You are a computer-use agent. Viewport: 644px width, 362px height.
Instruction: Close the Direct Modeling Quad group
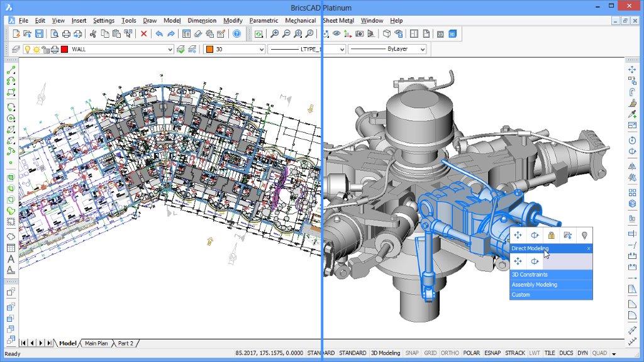click(589, 248)
